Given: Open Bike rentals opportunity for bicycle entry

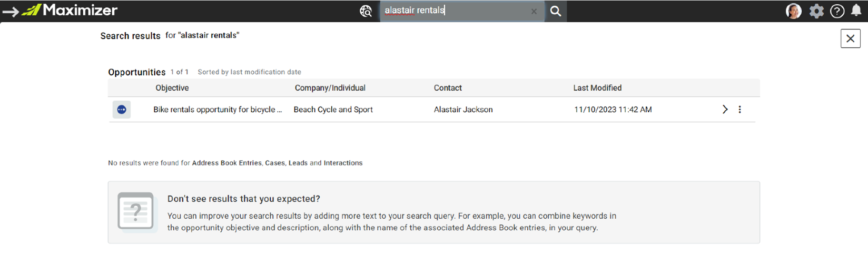Looking at the screenshot, I should [x=218, y=110].
